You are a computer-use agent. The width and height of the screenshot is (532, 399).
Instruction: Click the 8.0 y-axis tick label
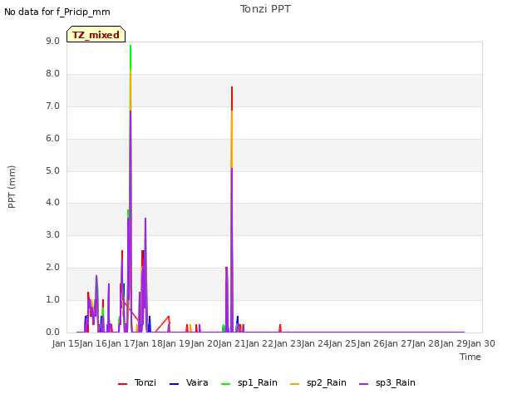point(52,74)
